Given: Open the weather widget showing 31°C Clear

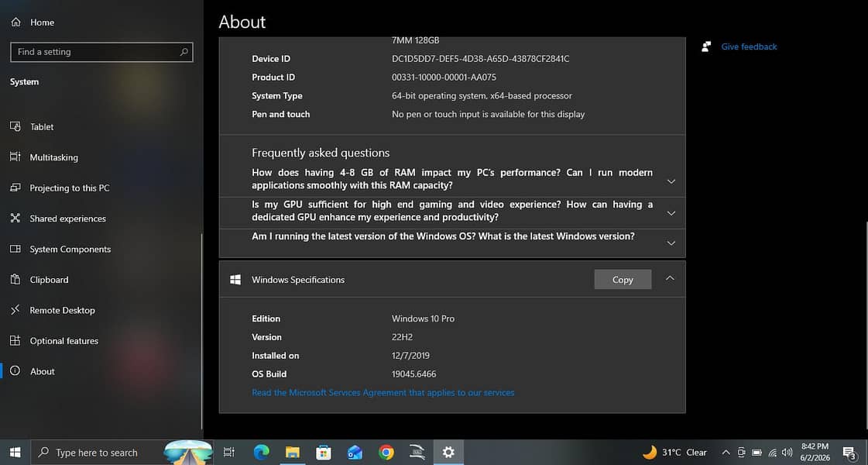Looking at the screenshot, I should tap(674, 453).
